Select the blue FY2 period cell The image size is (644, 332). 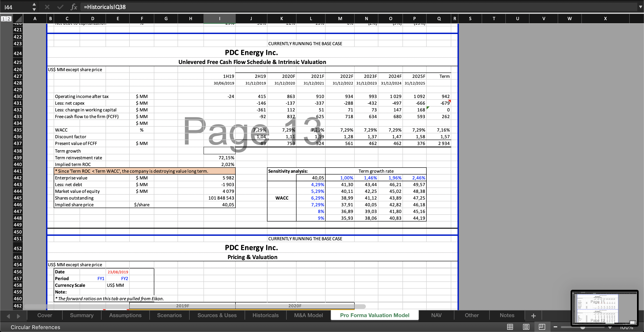(x=118, y=279)
